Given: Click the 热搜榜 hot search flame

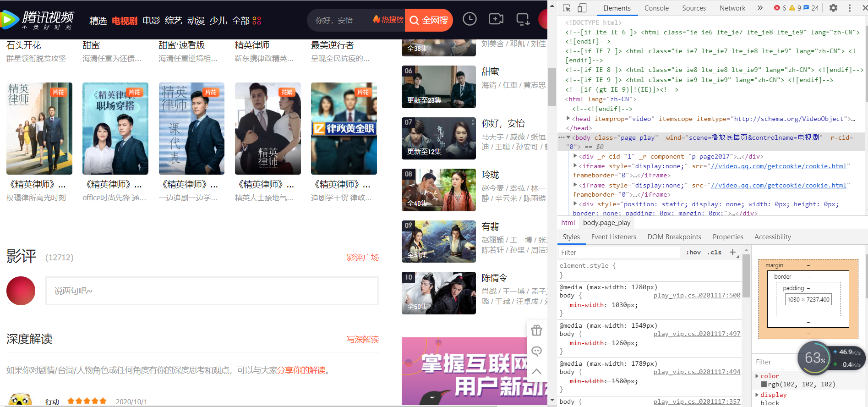Looking at the screenshot, I should click(x=388, y=20).
